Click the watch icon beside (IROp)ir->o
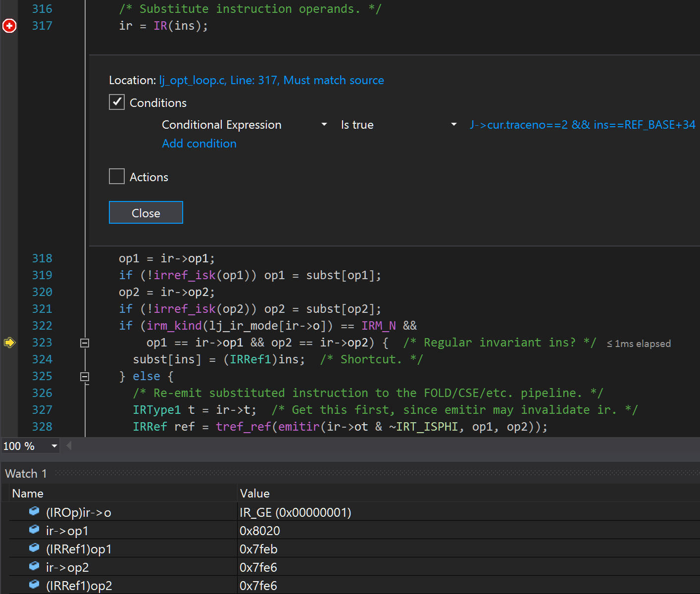Image resolution: width=700 pixels, height=594 pixels. (x=34, y=511)
